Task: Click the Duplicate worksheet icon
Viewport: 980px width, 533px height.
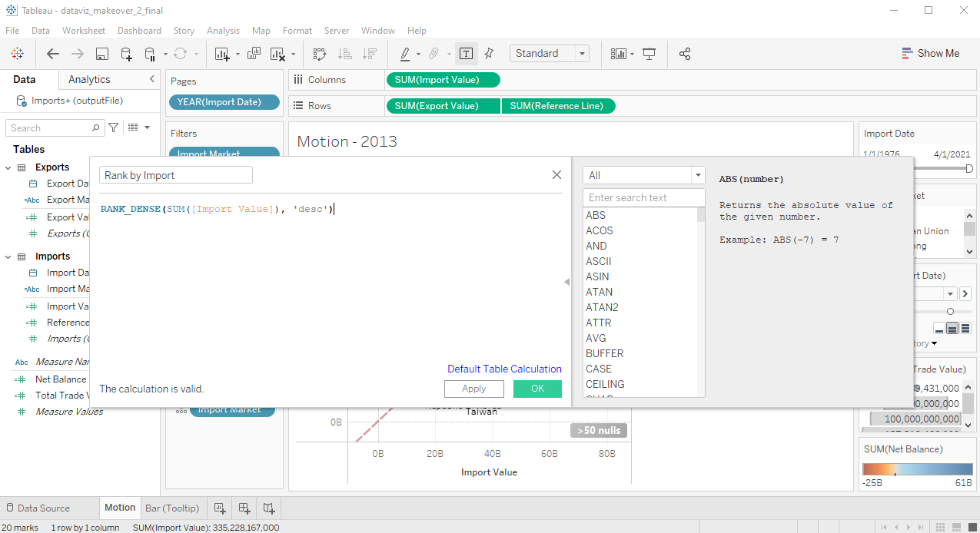Action: pos(254,54)
